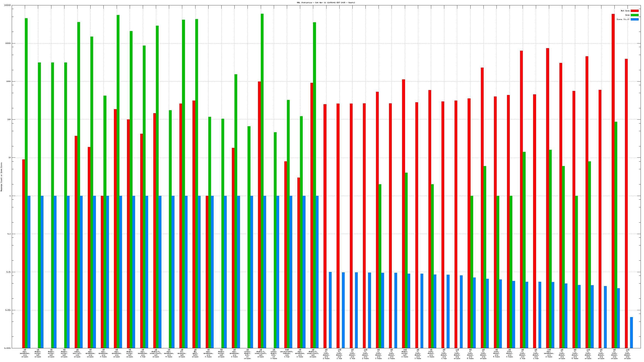Click the db.wpbl.info origin axis label

(195, 353)
